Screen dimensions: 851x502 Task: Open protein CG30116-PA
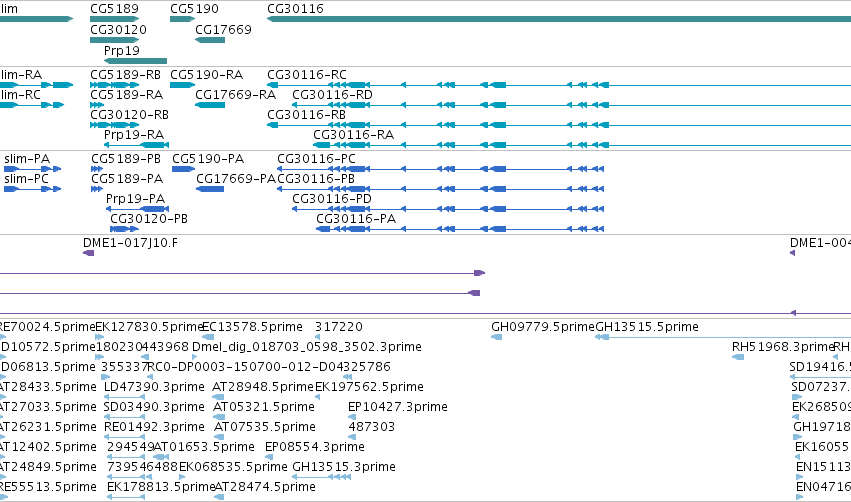[x=356, y=219]
